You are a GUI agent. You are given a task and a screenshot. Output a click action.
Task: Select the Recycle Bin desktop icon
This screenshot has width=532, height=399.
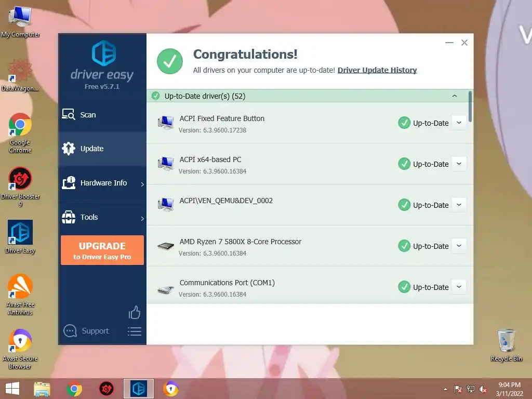point(506,345)
